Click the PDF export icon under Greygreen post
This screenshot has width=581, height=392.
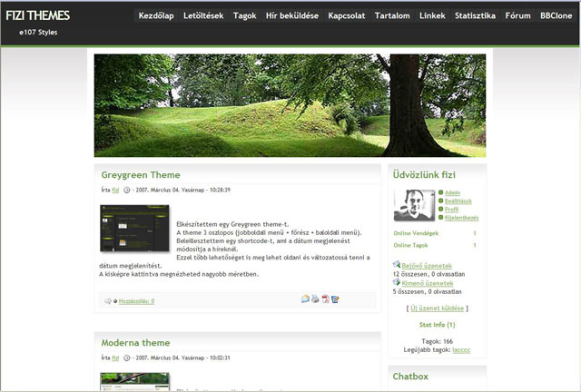tap(325, 299)
